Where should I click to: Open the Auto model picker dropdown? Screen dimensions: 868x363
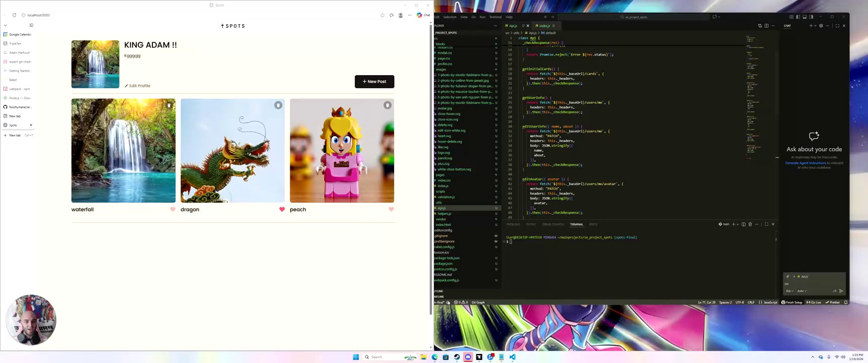pyautogui.click(x=802, y=291)
